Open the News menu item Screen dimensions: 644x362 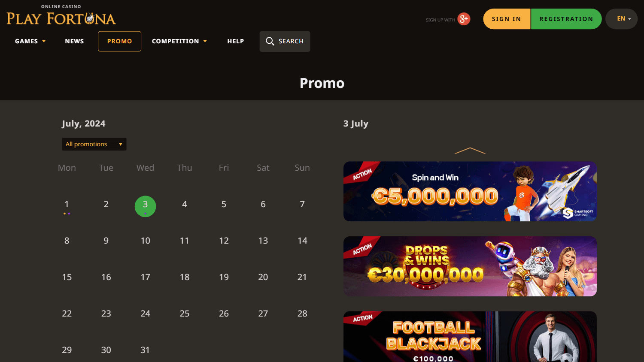point(74,41)
